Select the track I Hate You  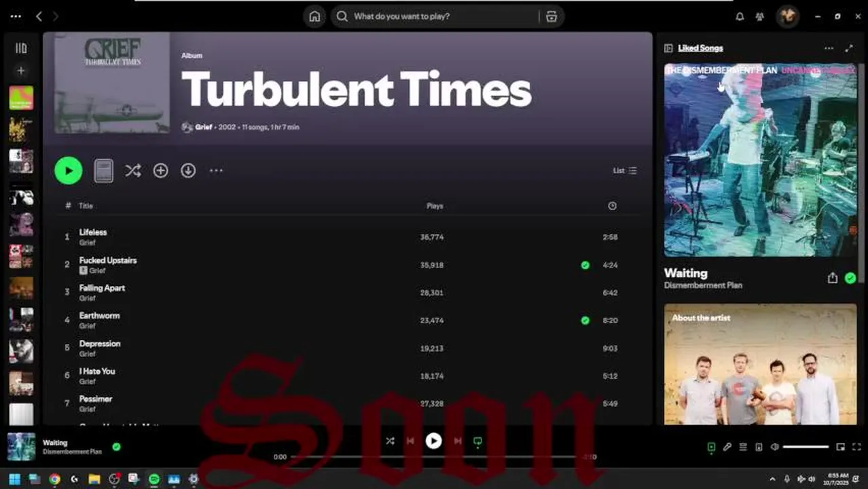(97, 372)
